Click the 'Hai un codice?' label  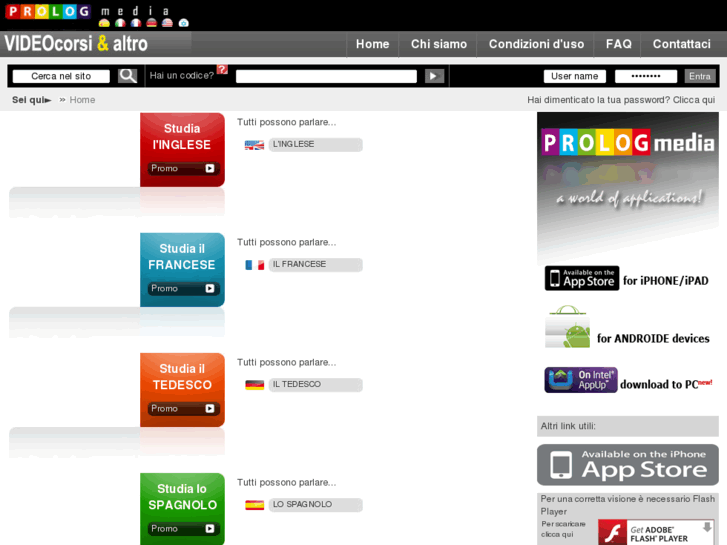point(182,76)
